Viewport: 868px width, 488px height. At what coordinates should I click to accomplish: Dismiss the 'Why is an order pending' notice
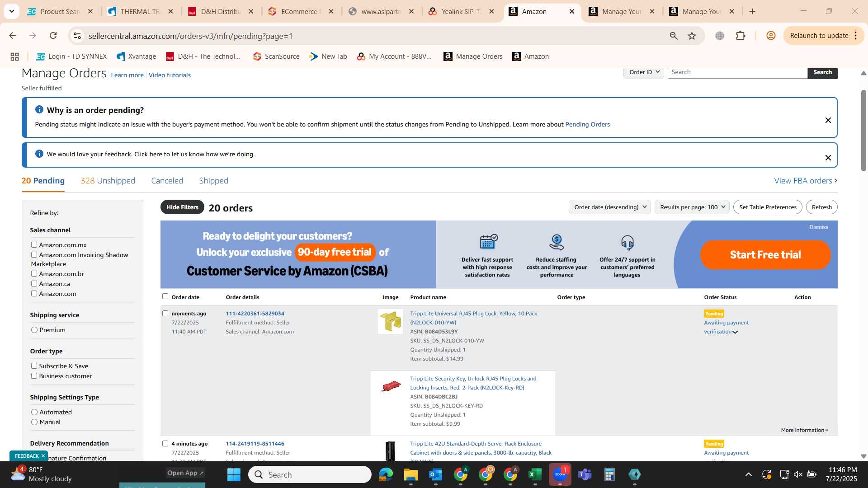click(x=828, y=120)
